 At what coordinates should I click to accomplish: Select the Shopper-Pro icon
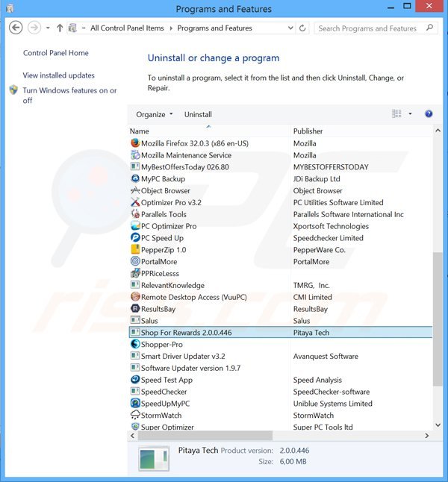(135, 344)
